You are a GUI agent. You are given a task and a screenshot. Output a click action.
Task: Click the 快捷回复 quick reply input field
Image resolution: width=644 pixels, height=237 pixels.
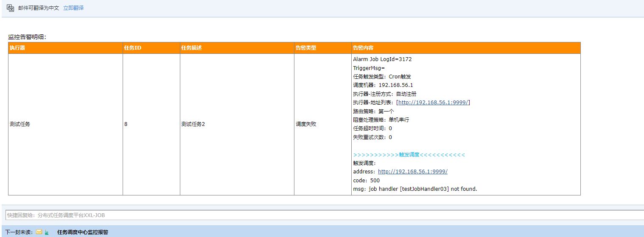coord(325,215)
